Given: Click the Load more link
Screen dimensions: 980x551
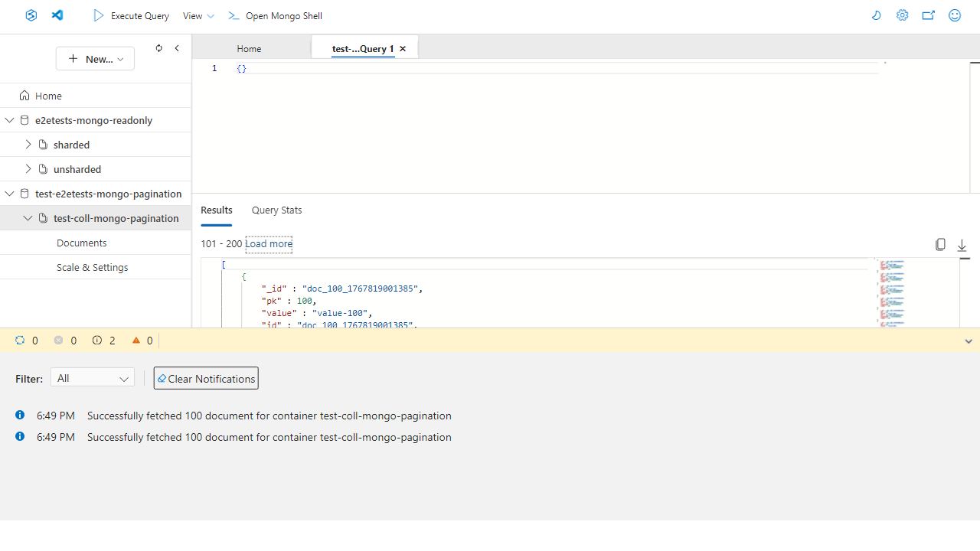Looking at the screenshot, I should pos(269,244).
